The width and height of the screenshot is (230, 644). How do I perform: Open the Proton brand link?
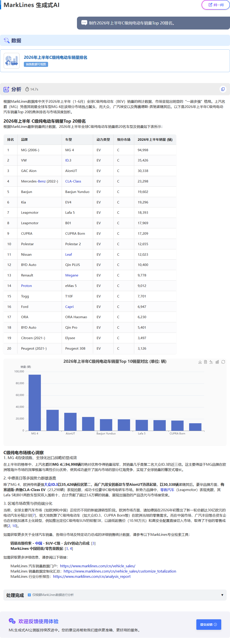pyautogui.click(x=26, y=286)
